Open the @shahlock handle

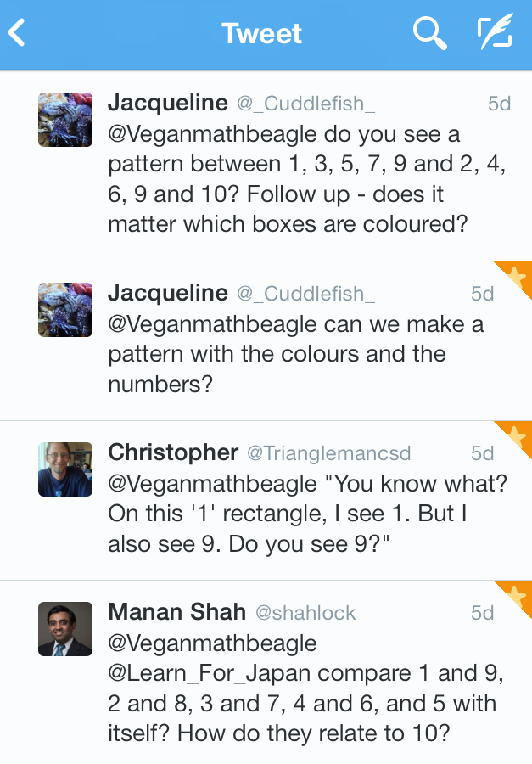tap(305, 613)
